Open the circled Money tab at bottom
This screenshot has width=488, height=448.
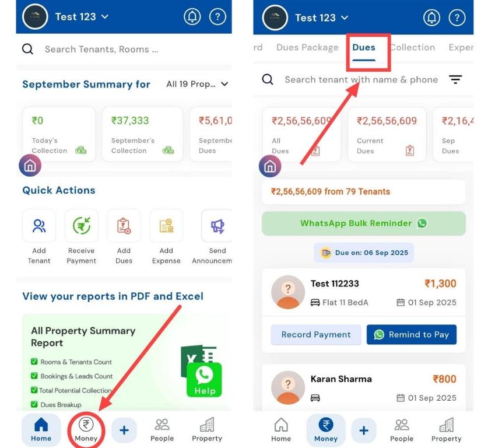point(86,430)
